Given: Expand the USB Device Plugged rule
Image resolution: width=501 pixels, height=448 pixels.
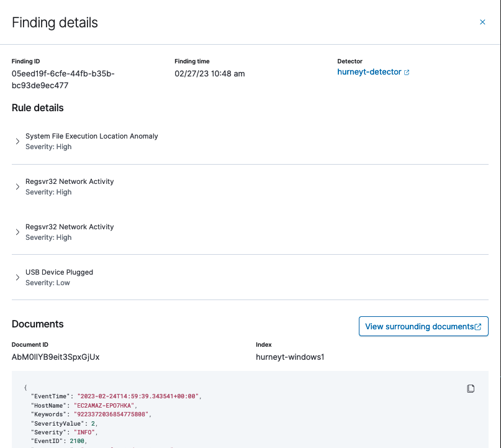Looking at the screenshot, I should pos(17,277).
